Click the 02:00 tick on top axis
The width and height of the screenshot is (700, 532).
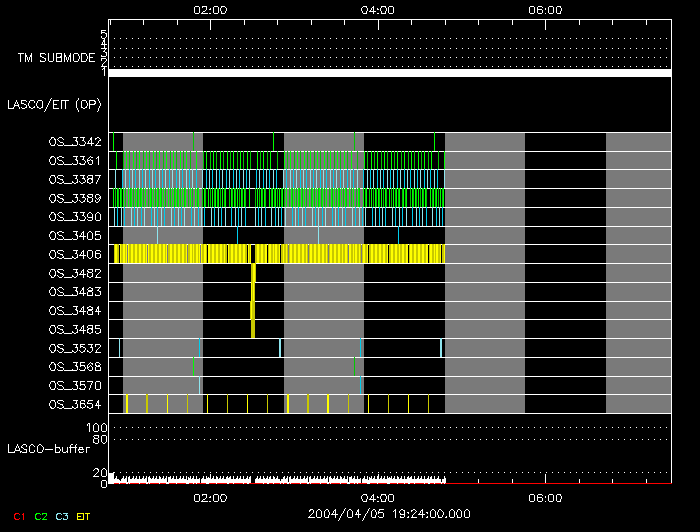(x=210, y=9)
